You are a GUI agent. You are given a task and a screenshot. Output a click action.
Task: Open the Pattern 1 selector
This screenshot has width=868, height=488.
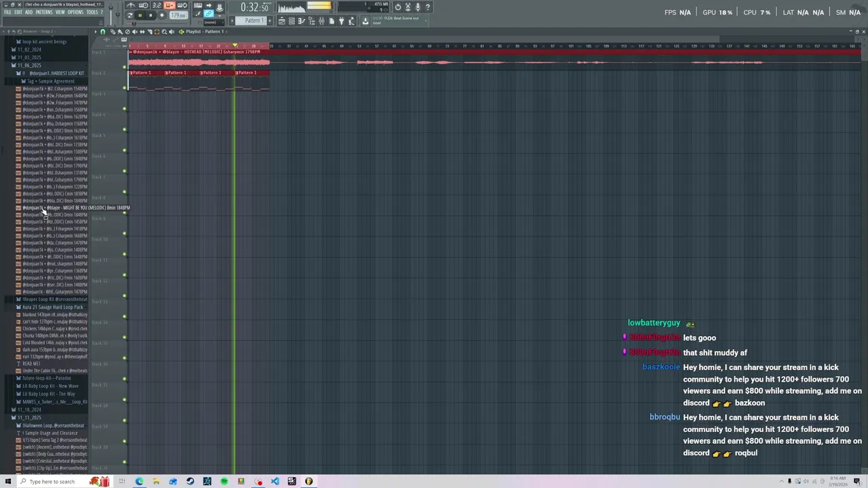[x=251, y=21]
